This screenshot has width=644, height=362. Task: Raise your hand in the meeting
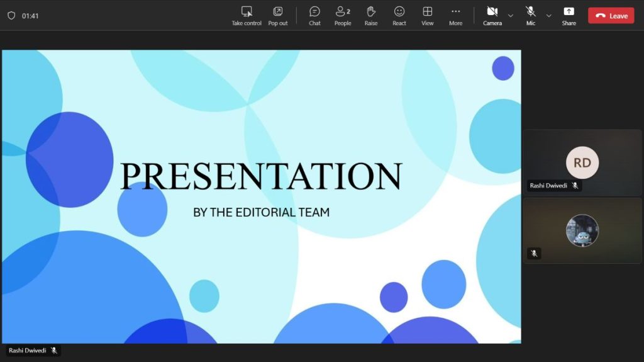point(371,16)
